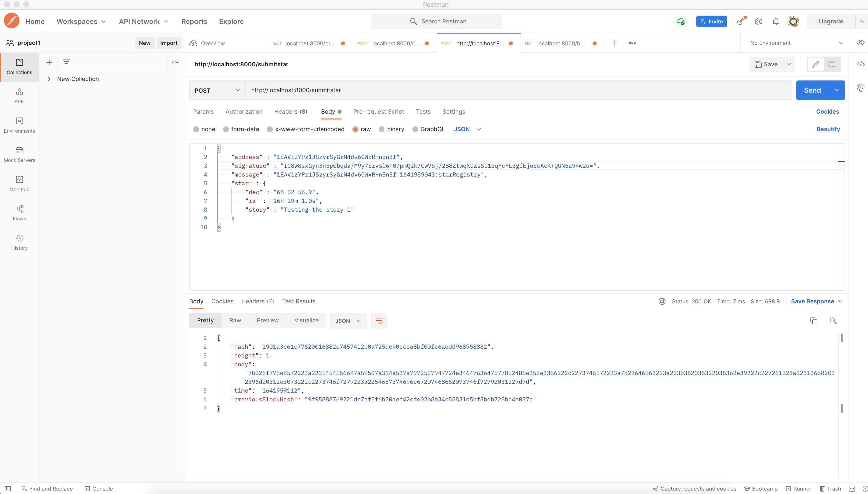Copy the response body with copy icon
Image resolution: width=868 pixels, height=494 pixels.
click(x=814, y=321)
